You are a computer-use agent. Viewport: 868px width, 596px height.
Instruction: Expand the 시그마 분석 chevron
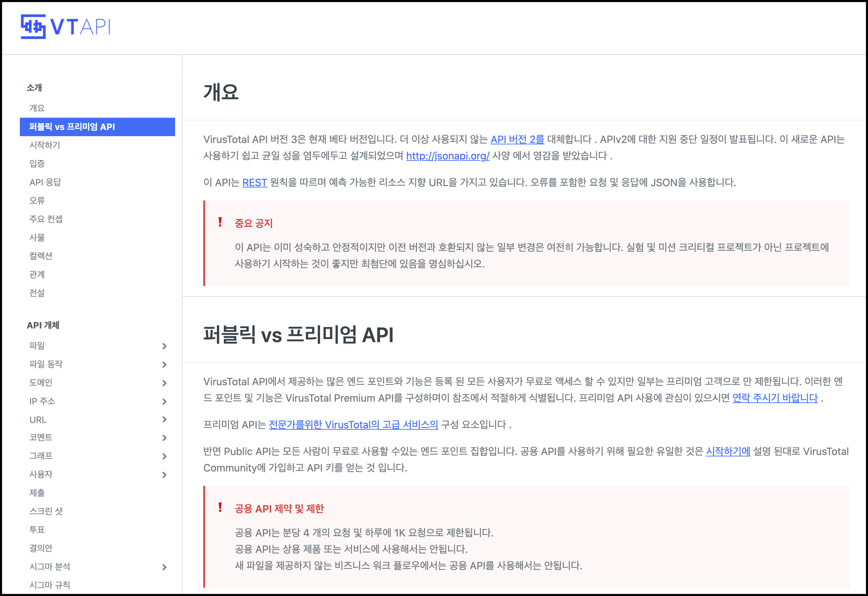(x=165, y=567)
